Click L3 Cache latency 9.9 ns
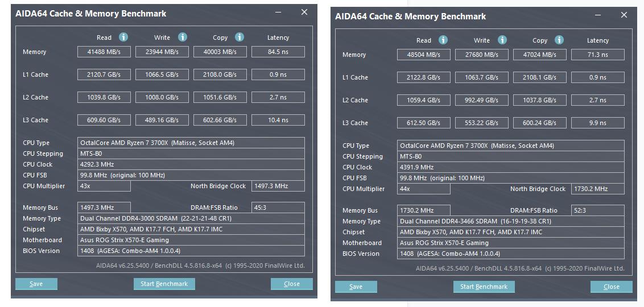 click(597, 123)
